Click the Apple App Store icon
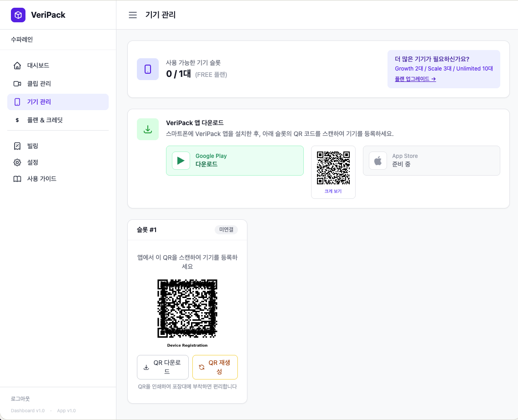Screen dimensions: 518x420 coord(377,161)
